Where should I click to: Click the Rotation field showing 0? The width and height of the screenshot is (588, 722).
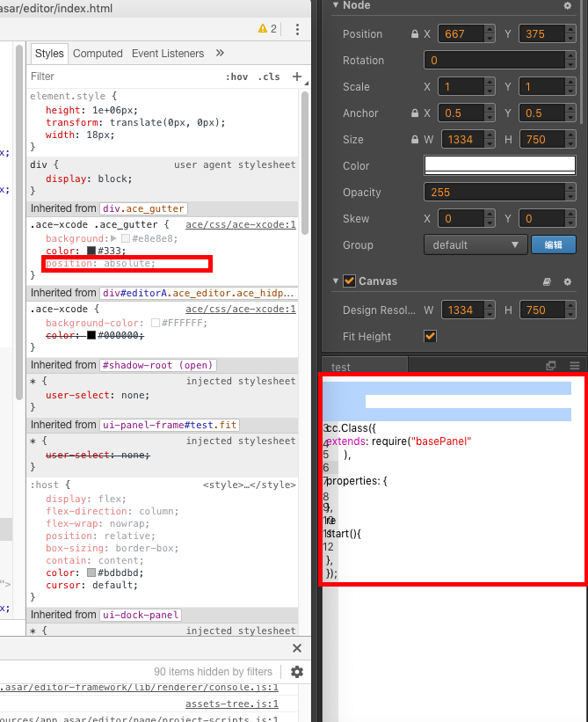tap(495, 61)
